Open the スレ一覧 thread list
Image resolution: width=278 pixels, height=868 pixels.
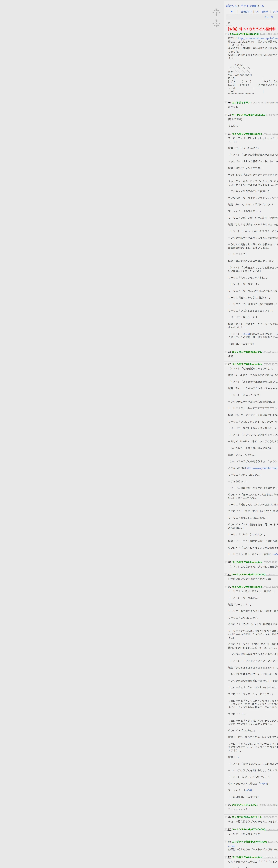pyautogui.click(x=269, y=17)
